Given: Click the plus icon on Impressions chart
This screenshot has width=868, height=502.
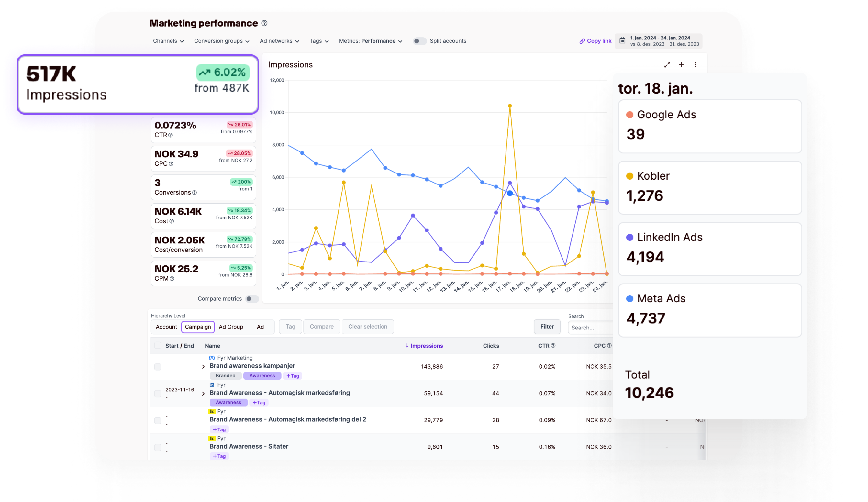Looking at the screenshot, I should pyautogui.click(x=681, y=64).
